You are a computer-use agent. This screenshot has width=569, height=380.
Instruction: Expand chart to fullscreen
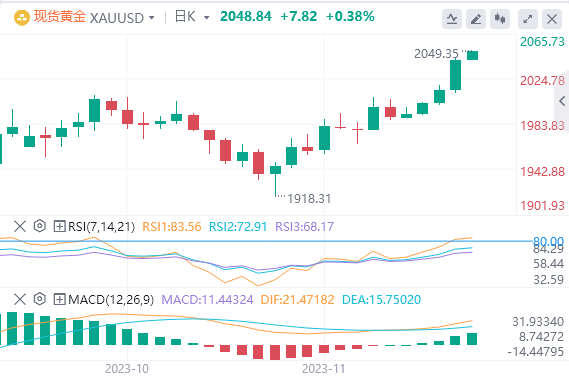(x=528, y=19)
